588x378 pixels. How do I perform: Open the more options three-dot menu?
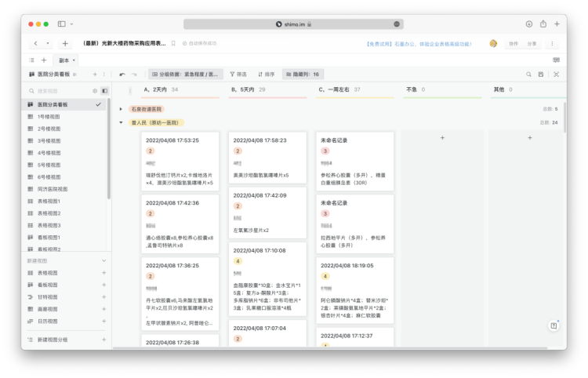pos(553,44)
